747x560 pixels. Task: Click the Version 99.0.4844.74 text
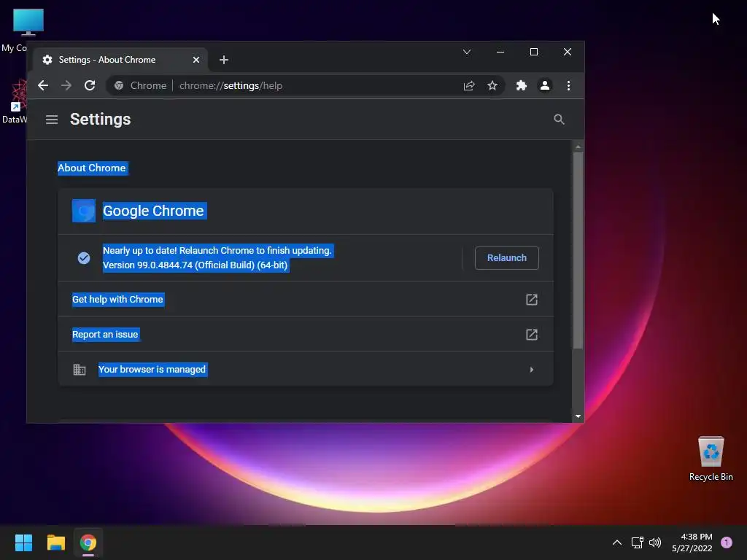click(x=196, y=265)
